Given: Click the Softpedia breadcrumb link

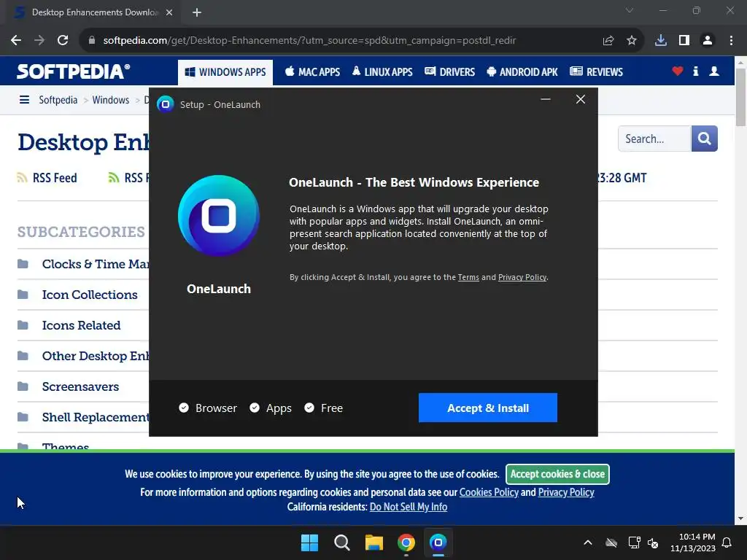Looking at the screenshot, I should point(58,100).
